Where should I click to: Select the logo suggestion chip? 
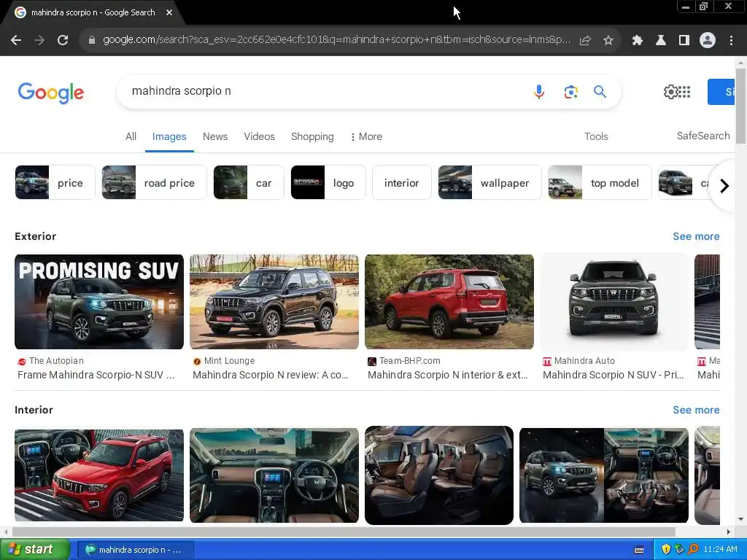click(328, 182)
